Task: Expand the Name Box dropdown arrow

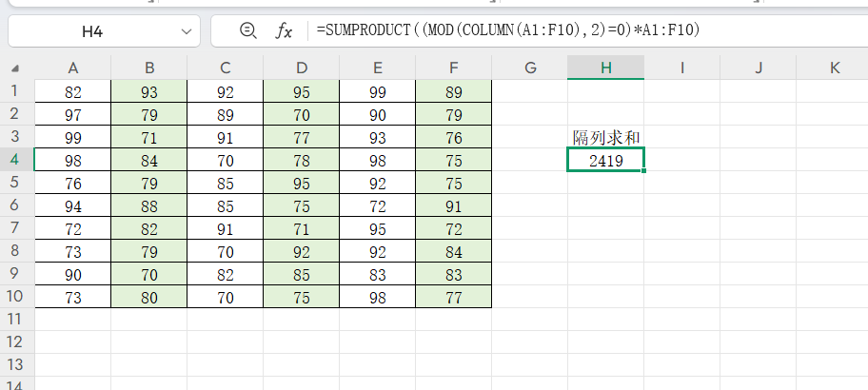Action: (184, 31)
